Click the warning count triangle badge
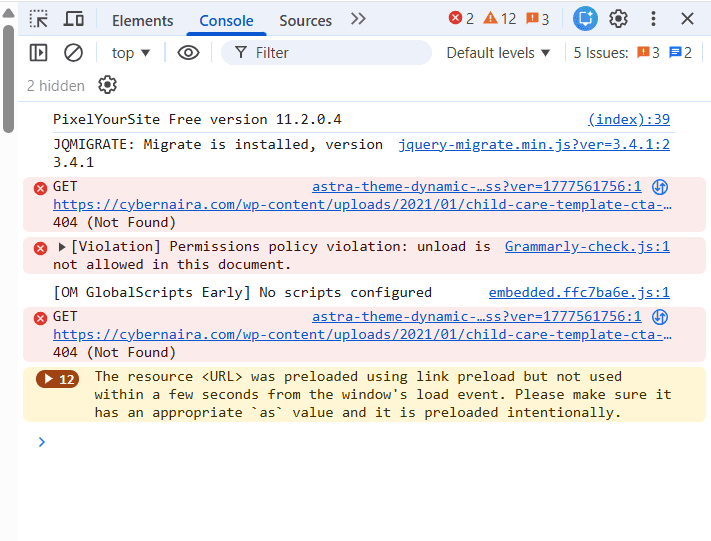The height and width of the screenshot is (541, 711). 499,19
